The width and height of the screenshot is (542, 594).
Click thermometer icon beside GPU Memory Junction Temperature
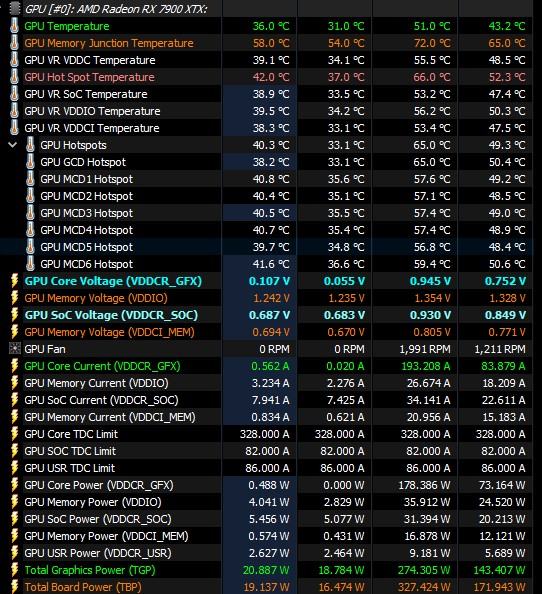coord(14,43)
